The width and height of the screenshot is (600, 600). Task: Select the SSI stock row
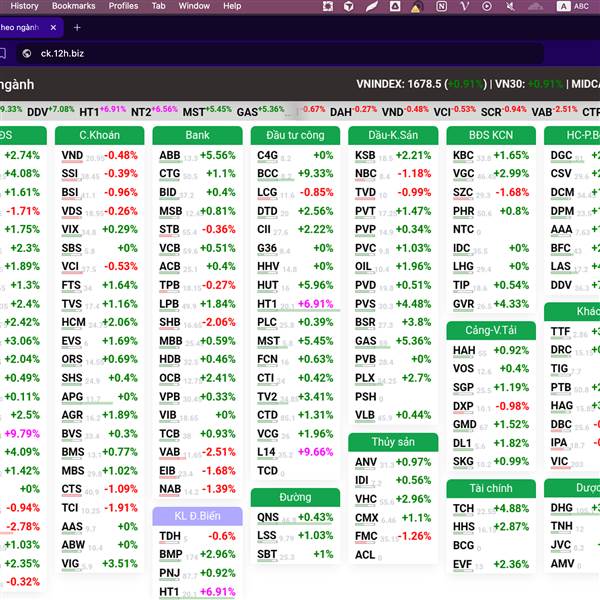click(99, 174)
